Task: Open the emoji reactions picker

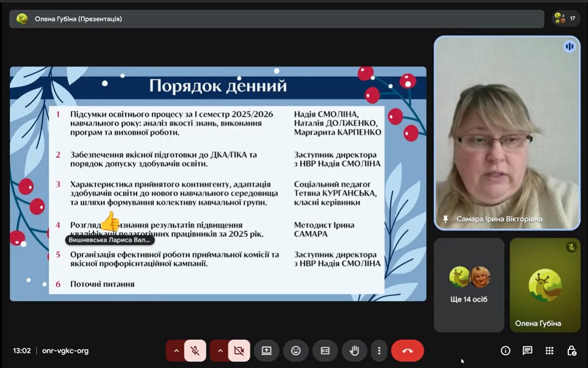Action: coord(296,351)
